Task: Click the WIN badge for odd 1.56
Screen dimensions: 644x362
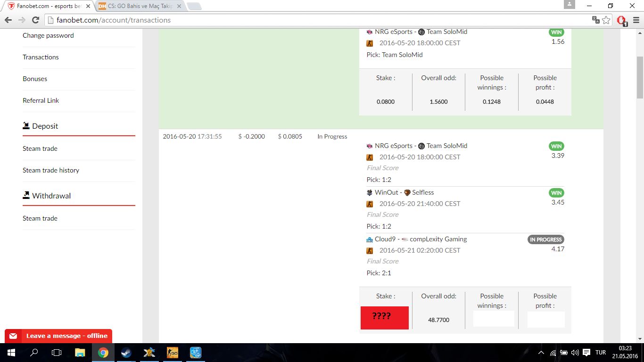Action: (x=556, y=33)
